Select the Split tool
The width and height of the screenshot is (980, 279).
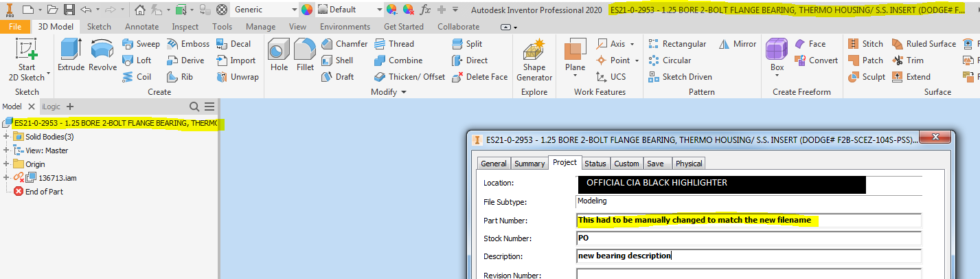tap(467, 43)
